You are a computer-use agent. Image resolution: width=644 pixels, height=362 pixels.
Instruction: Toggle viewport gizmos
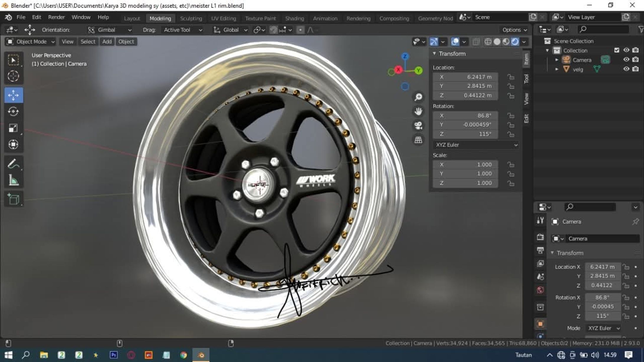point(433,42)
